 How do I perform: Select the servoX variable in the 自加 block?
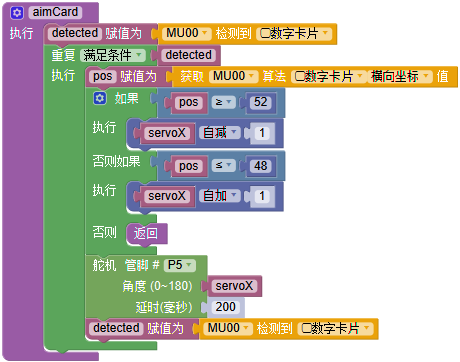tap(167, 196)
